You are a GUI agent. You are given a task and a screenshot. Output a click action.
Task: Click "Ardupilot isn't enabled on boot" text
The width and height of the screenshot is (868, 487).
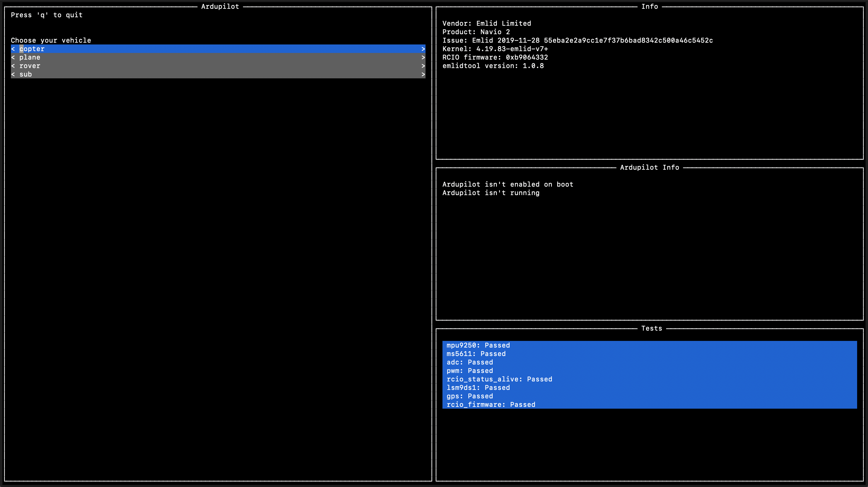click(x=508, y=184)
